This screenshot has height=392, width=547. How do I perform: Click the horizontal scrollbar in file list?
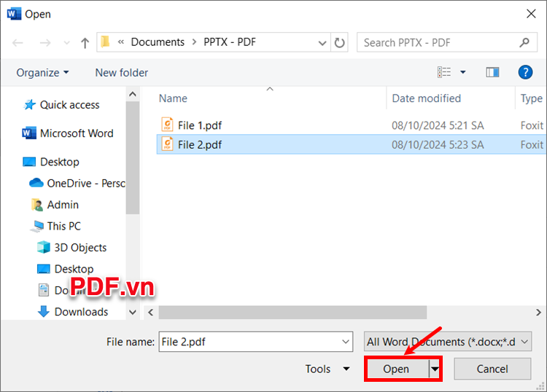coord(292,312)
